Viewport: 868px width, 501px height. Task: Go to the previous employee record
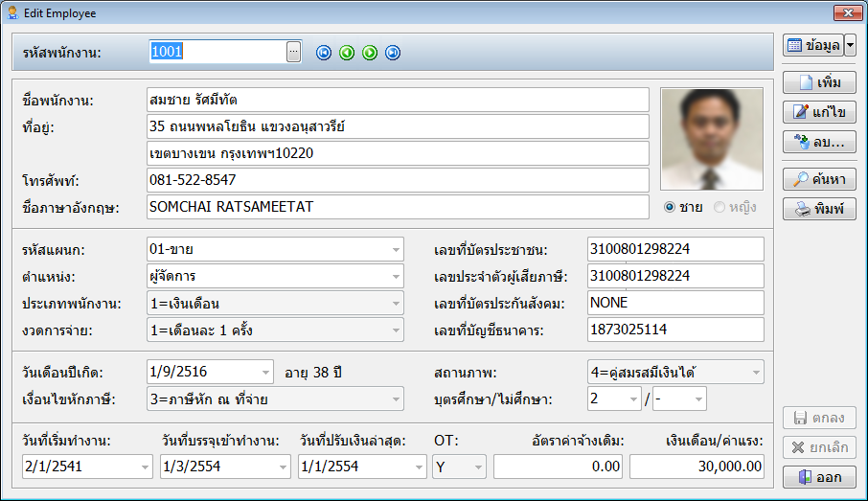coord(347,53)
